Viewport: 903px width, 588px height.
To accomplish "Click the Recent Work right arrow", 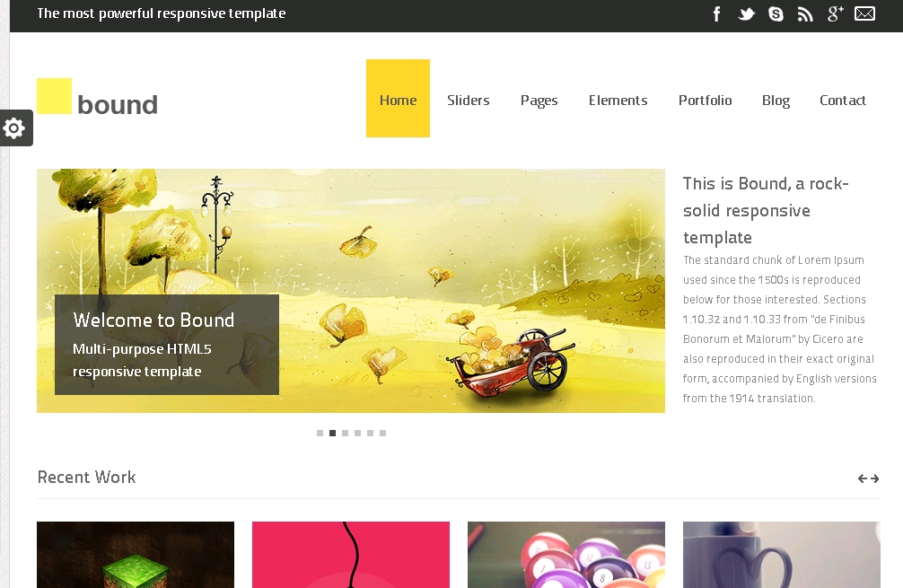I will [x=874, y=478].
